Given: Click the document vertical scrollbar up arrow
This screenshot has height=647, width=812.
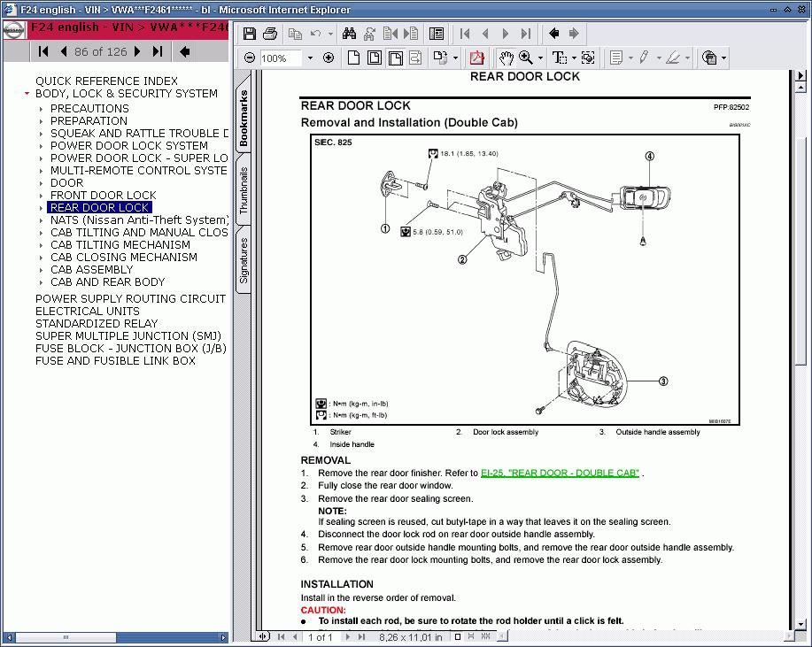Looking at the screenshot, I should point(800,88).
